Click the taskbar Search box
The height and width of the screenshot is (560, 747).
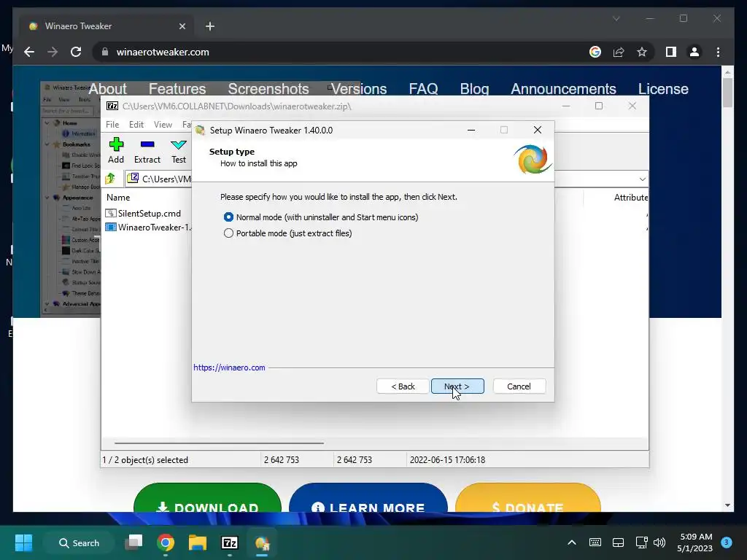pyautogui.click(x=79, y=542)
